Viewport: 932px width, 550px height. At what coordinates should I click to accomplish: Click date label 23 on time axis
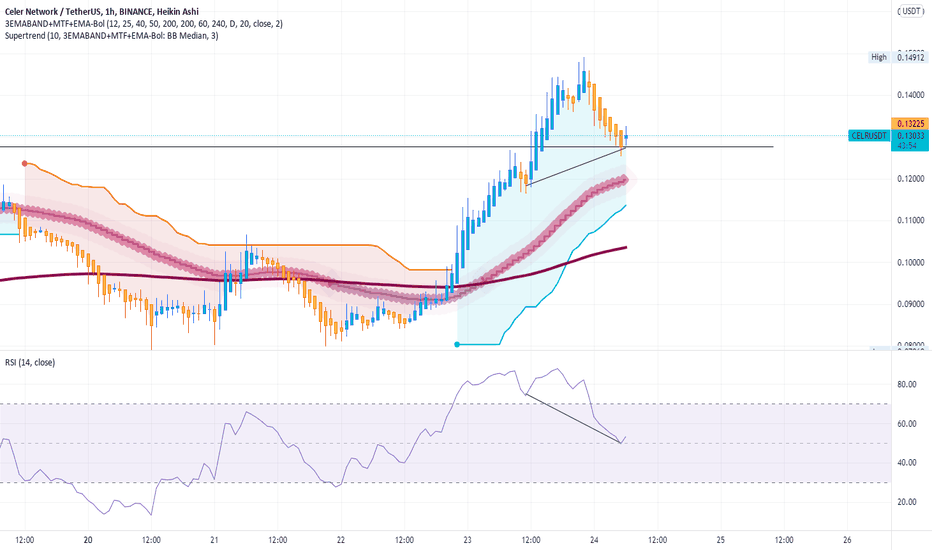[x=468, y=540]
